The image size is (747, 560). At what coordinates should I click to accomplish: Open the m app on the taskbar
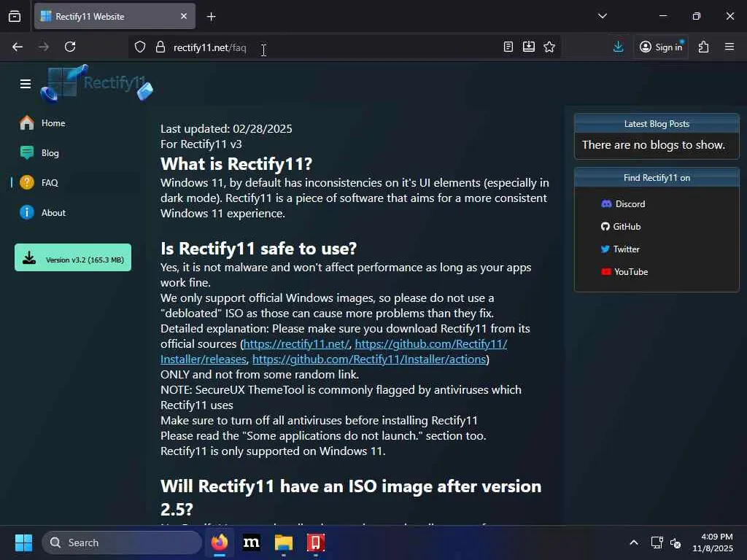coord(252,542)
